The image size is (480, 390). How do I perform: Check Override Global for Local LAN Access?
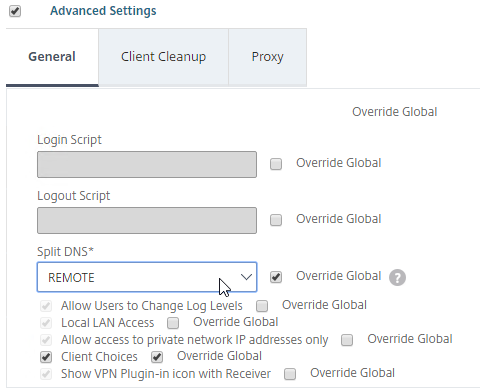tap(173, 323)
